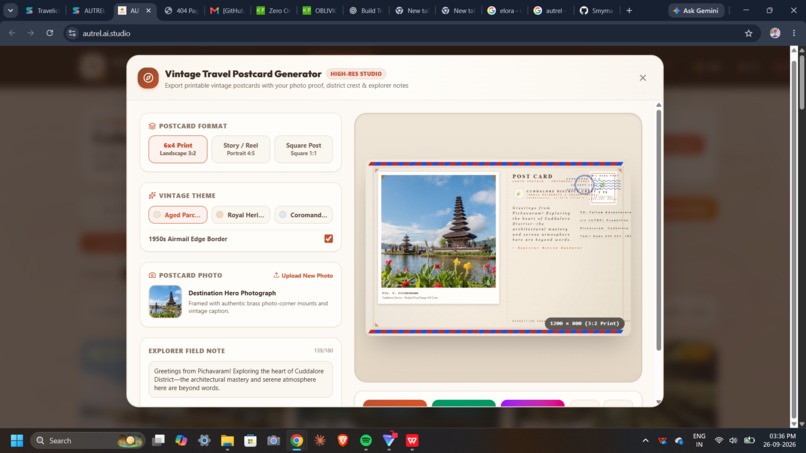Click the postage stamp on the postcard preview
This screenshot has width=806, height=453.
603,188
